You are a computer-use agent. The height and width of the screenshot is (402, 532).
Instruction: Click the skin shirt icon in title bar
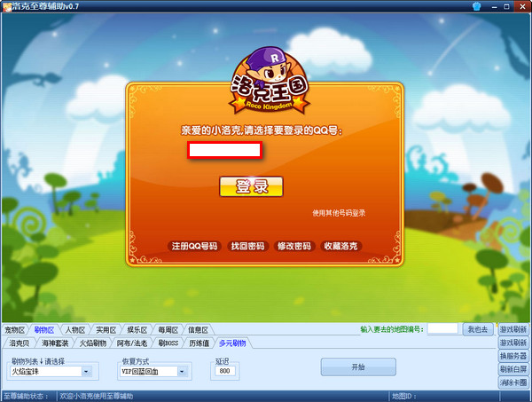point(477,6)
